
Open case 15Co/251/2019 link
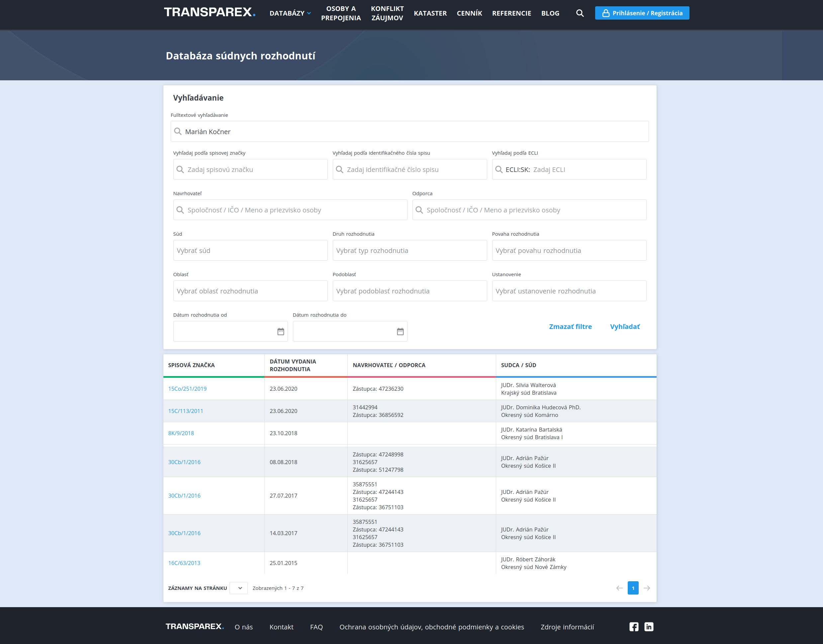(187, 389)
